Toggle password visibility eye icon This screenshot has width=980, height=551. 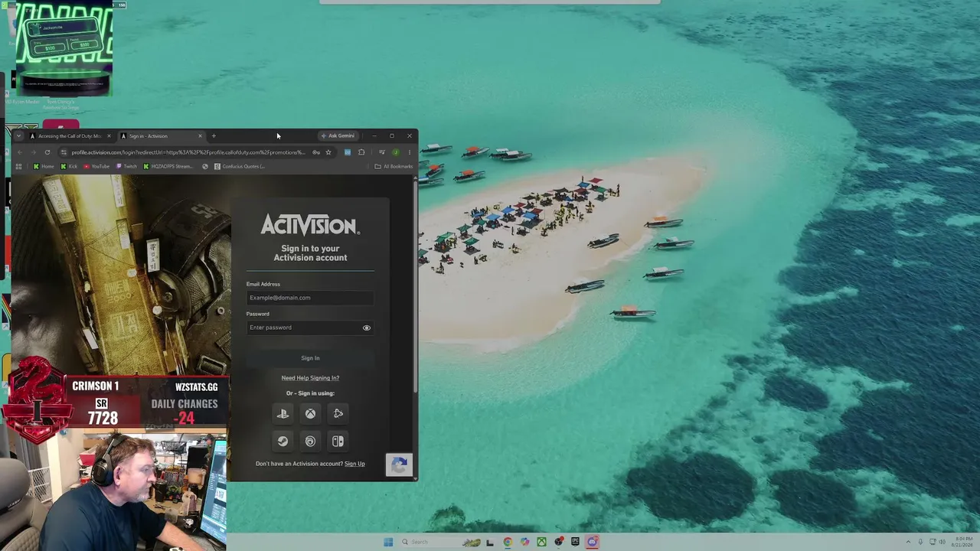[x=367, y=328]
